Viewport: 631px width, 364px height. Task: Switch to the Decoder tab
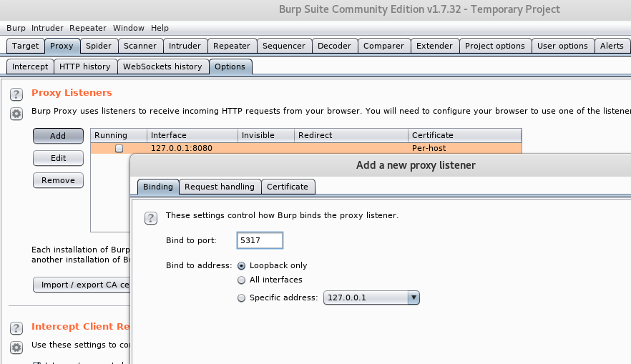point(334,46)
